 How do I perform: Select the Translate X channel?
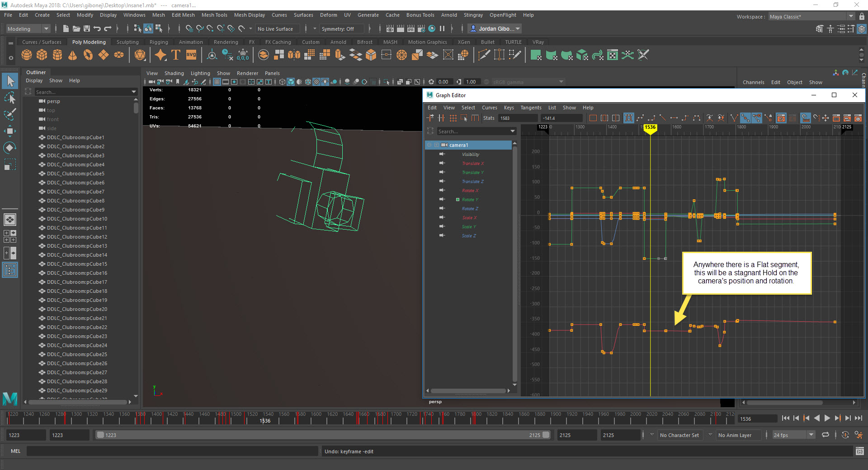(x=472, y=164)
